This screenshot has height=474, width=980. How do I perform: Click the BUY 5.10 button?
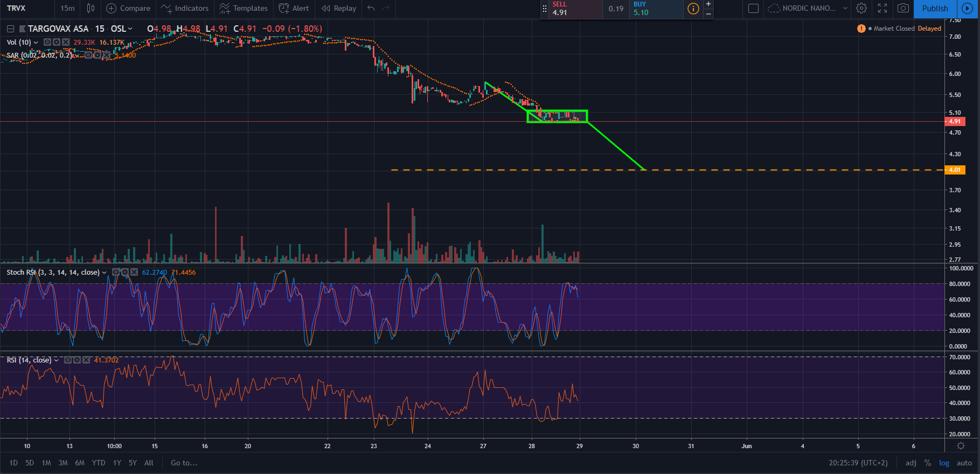pos(656,9)
